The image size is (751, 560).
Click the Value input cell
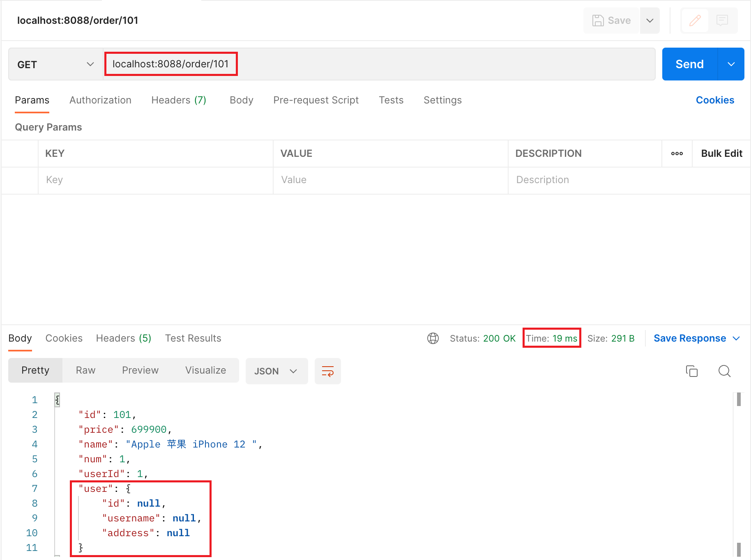391,180
